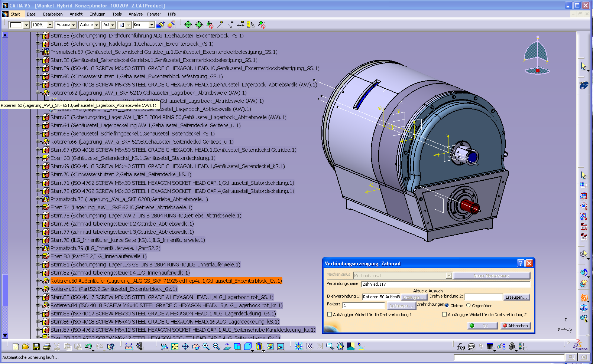Click the Abbrechen button
This screenshot has height=364, width=593.
[x=515, y=325]
